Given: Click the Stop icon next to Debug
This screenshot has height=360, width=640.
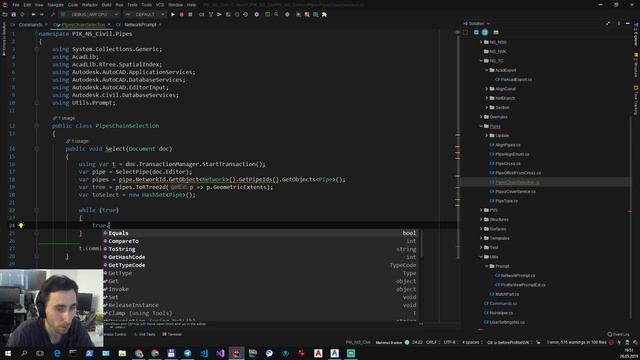Looking at the screenshot, I should click(190, 14).
